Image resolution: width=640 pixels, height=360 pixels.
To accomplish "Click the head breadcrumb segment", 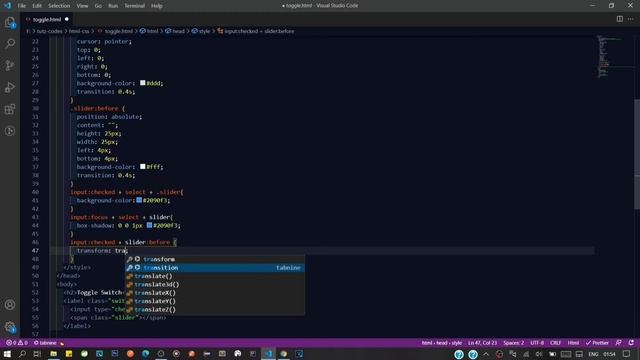I will click(179, 31).
